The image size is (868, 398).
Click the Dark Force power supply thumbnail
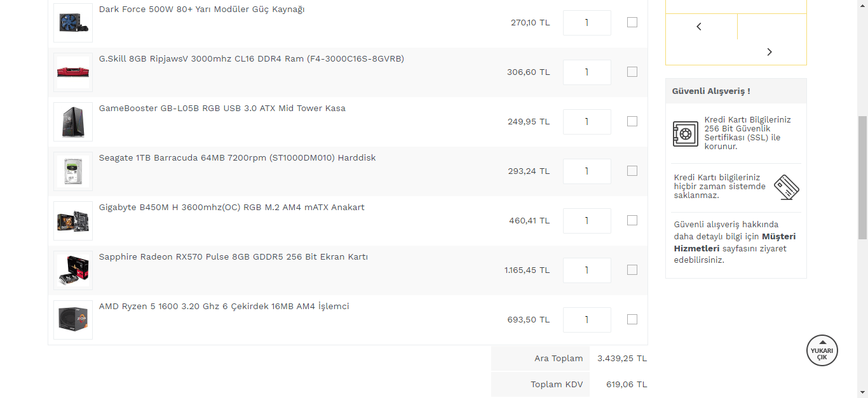coord(73,23)
